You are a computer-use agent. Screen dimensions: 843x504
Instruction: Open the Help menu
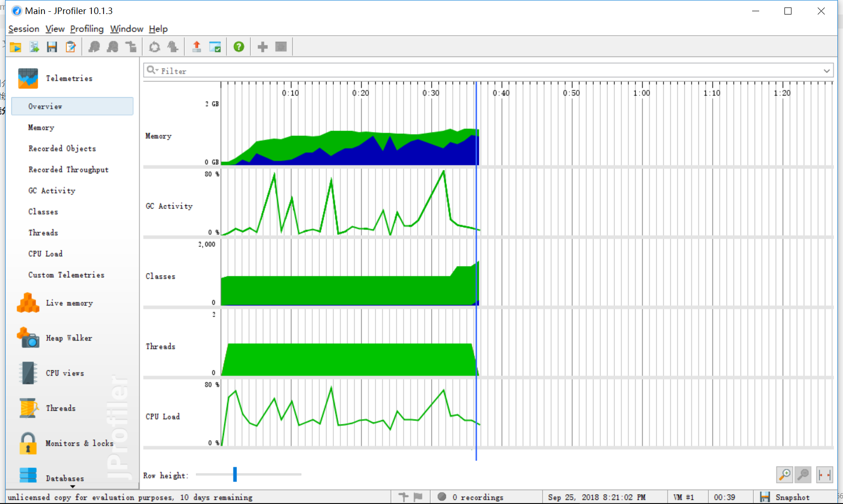click(x=158, y=29)
